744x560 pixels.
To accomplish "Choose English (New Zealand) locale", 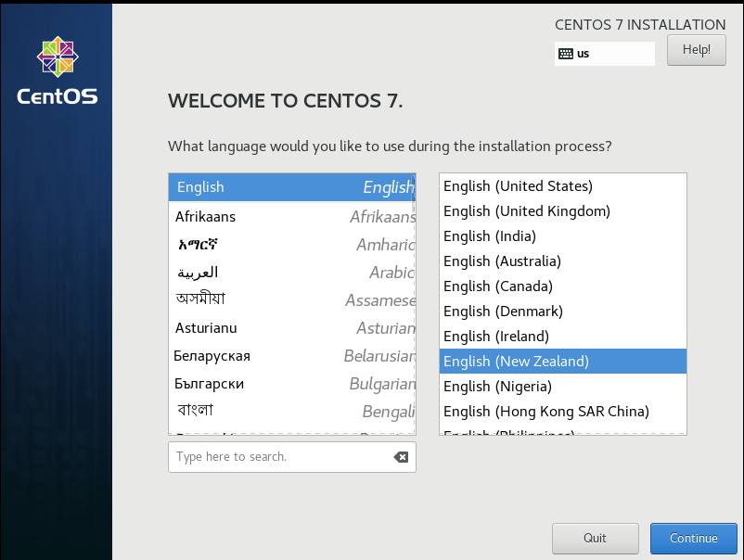I will click(563, 362).
